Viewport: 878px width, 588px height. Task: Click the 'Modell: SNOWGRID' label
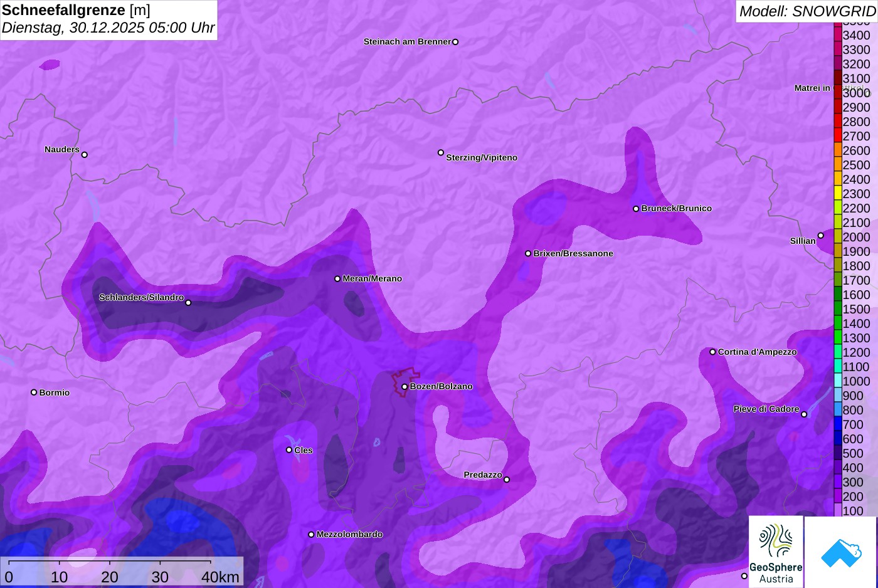(807, 11)
